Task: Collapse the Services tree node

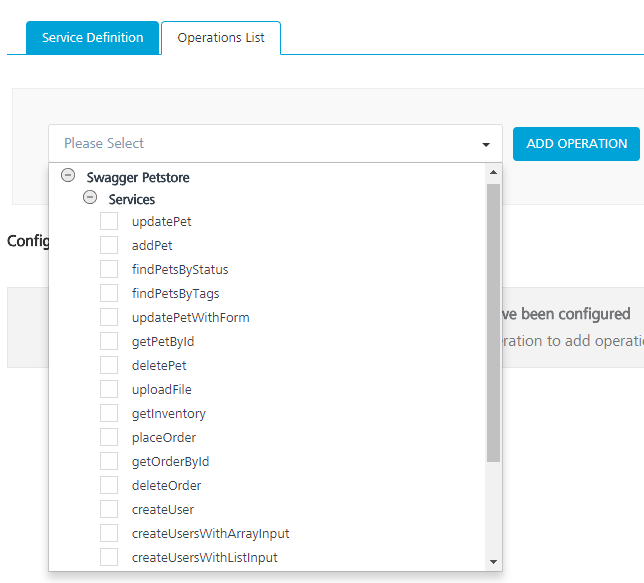Action: click(x=90, y=198)
